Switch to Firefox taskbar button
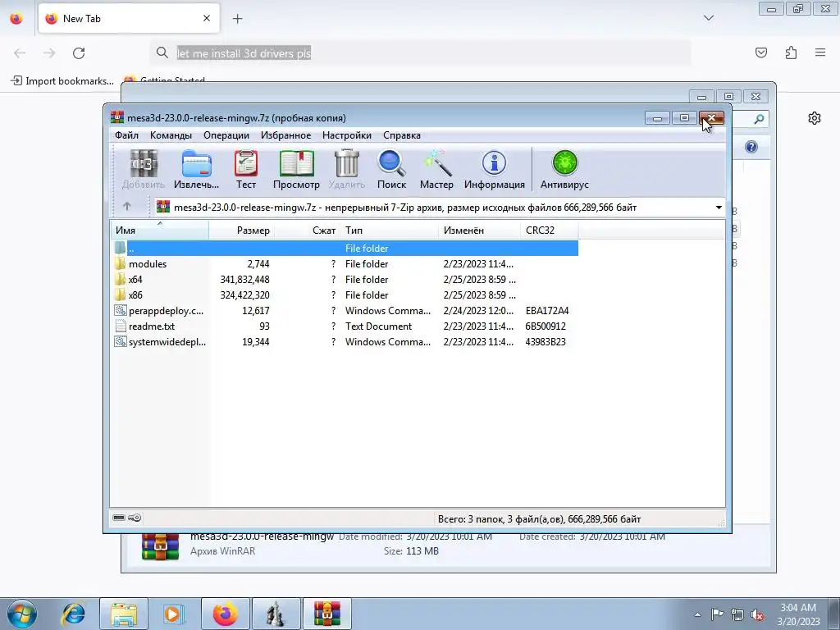 226,614
